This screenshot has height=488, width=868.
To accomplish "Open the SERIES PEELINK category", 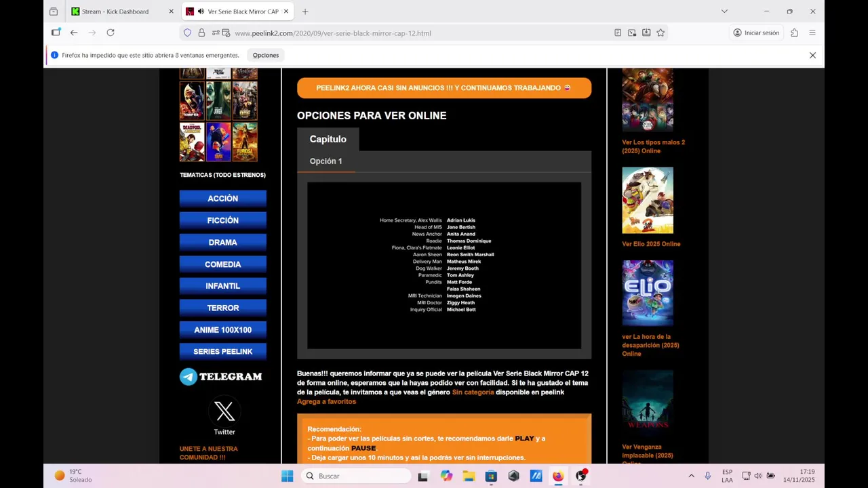I will tap(223, 352).
